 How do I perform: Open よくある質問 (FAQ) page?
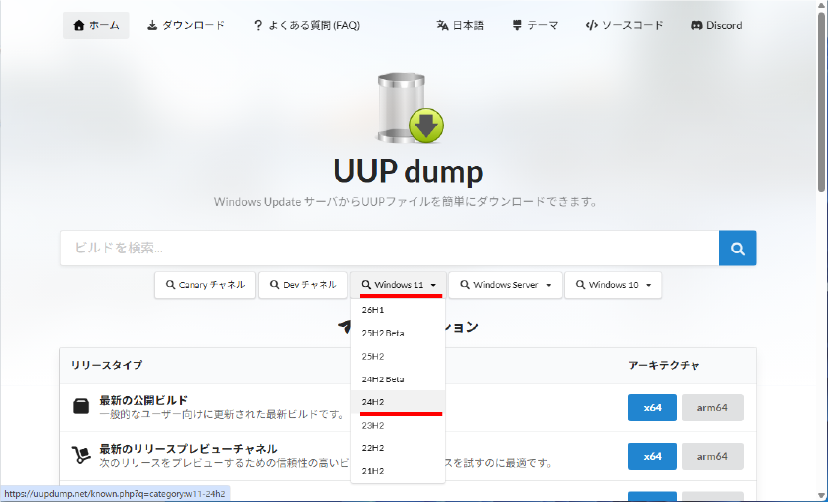pyautogui.click(x=307, y=26)
